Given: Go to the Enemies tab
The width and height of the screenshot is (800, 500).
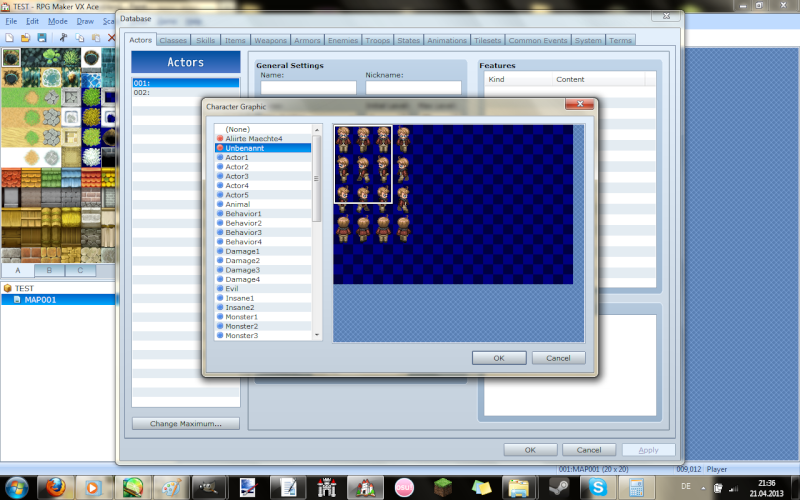Looking at the screenshot, I should [x=343, y=40].
